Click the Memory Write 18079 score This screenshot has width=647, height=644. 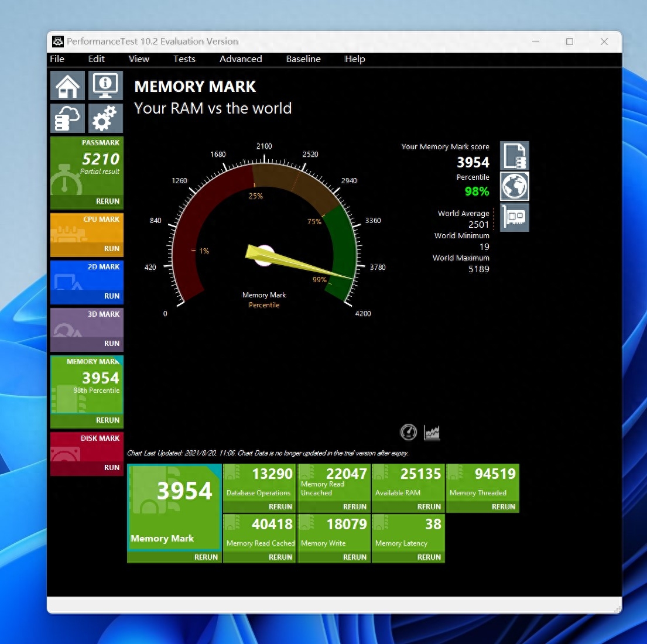pyautogui.click(x=346, y=524)
